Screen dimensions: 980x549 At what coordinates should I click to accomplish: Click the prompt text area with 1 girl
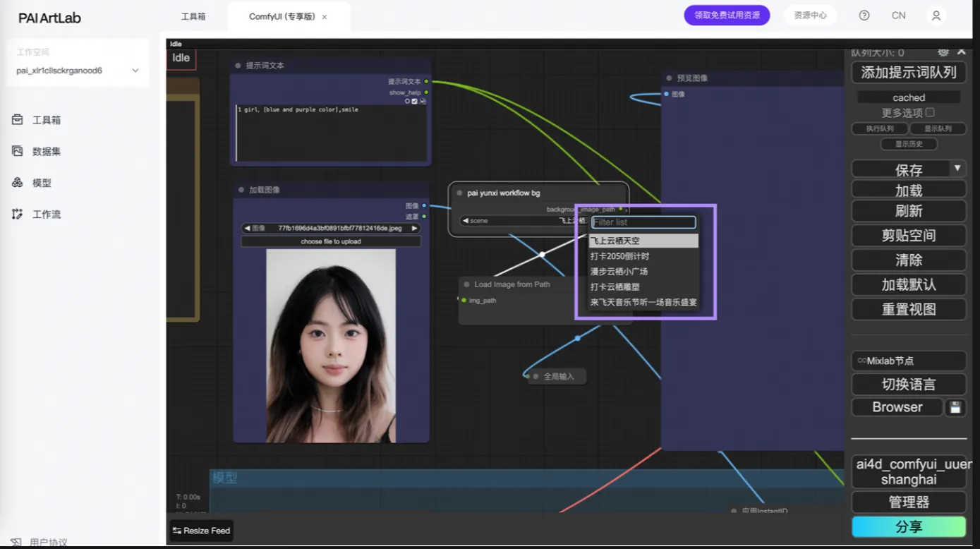pos(331,133)
